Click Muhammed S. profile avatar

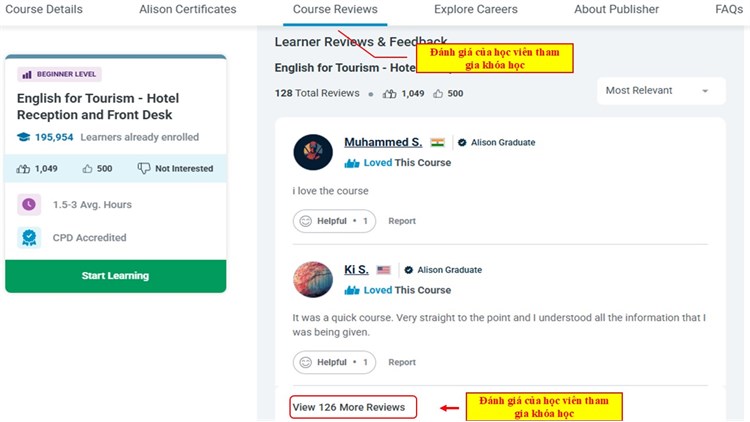(x=313, y=152)
